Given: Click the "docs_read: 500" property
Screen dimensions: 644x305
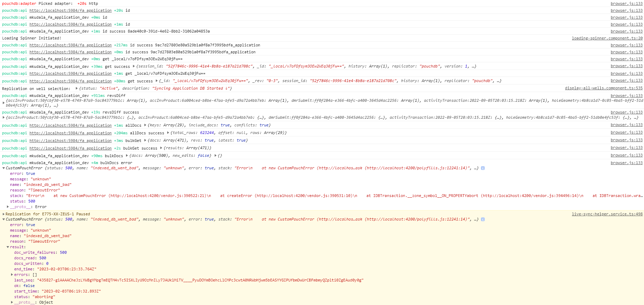Looking at the screenshot, I should tap(30, 258).
